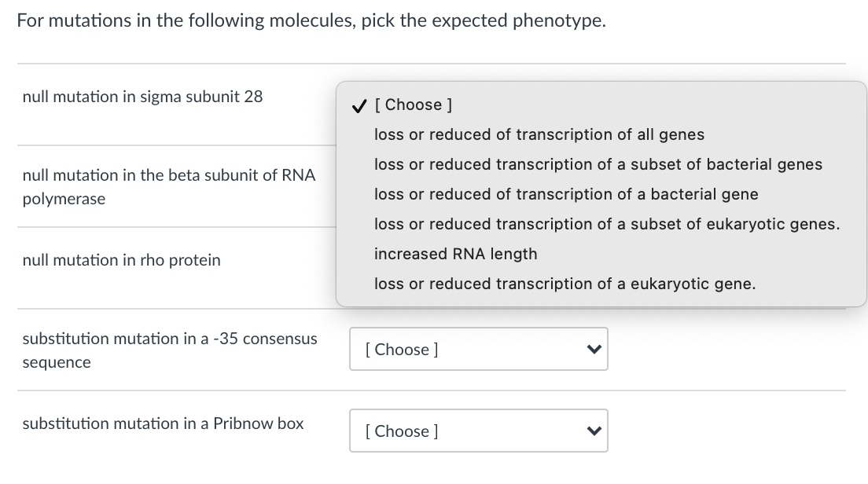
Task: Choose the currently checked [ Choose ] entry
Action: coord(414,104)
